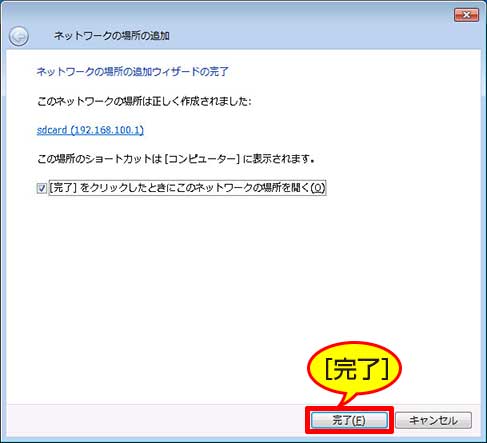Finish the wizard with the 完了(F) button

click(x=349, y=420)
